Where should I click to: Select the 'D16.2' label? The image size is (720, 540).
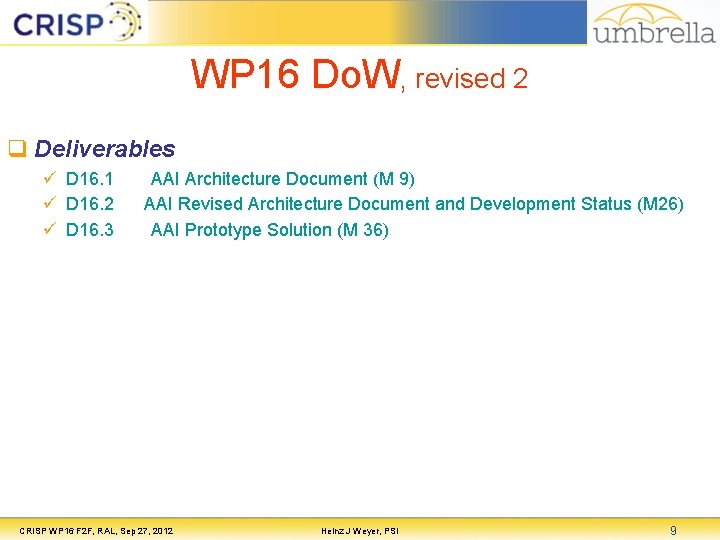pos(90,204)
